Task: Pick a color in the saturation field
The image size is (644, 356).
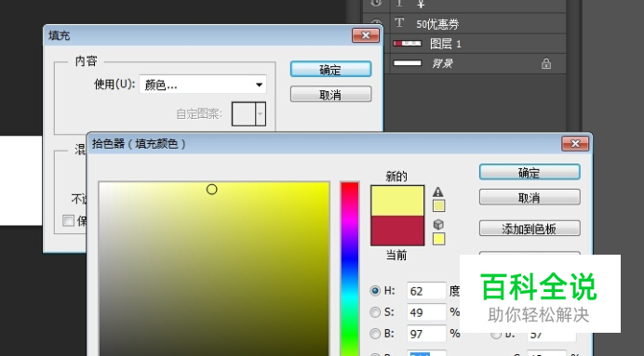Action: coord(214,269)
